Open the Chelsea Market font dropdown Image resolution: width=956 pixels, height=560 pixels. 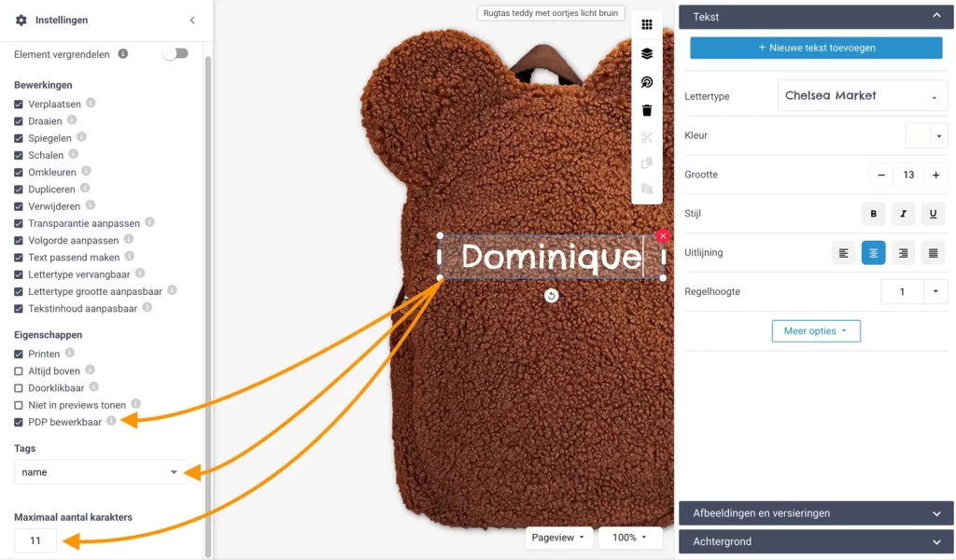pyautogui.click(x=861, y=95)
